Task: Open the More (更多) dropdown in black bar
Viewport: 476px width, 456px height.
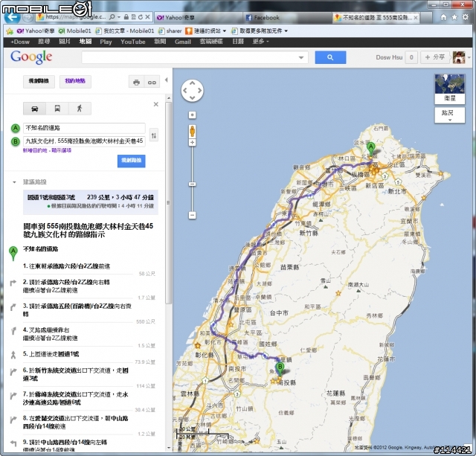Action: (261, 42)
